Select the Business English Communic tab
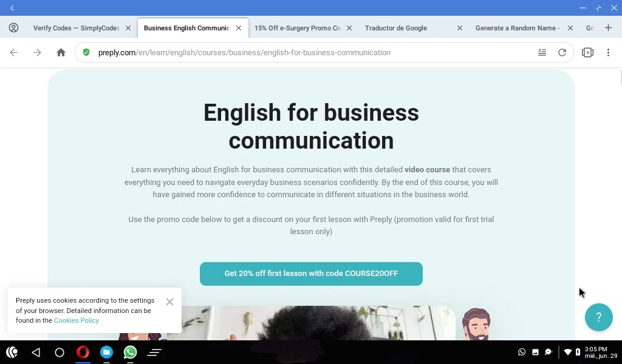The width and height of the screenshot is (622, 364). point(186,28)
